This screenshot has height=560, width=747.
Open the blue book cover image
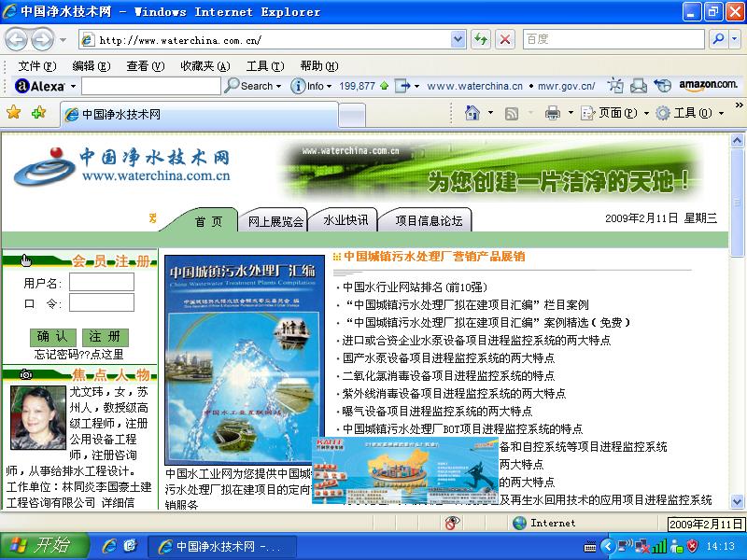[244, 359]
